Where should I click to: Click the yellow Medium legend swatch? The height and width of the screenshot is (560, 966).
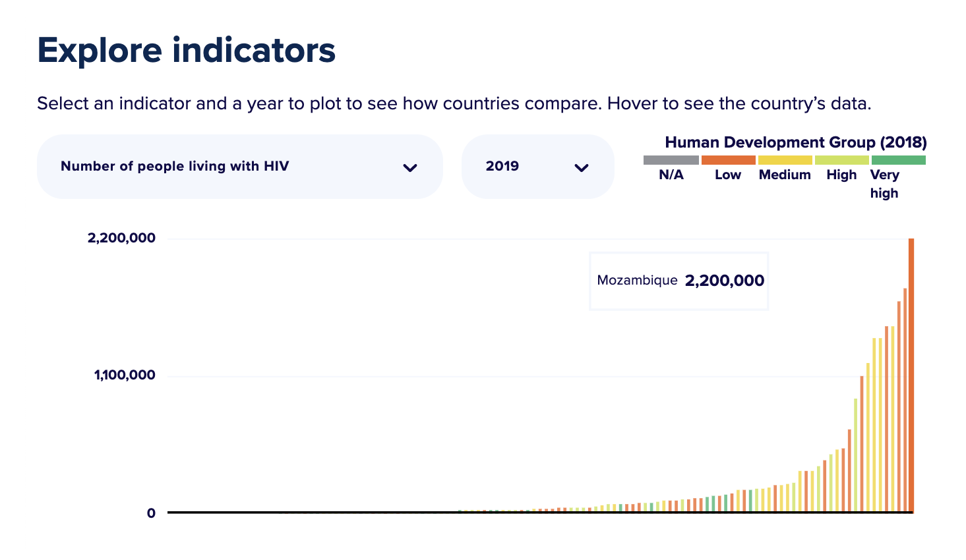point(785,160)
